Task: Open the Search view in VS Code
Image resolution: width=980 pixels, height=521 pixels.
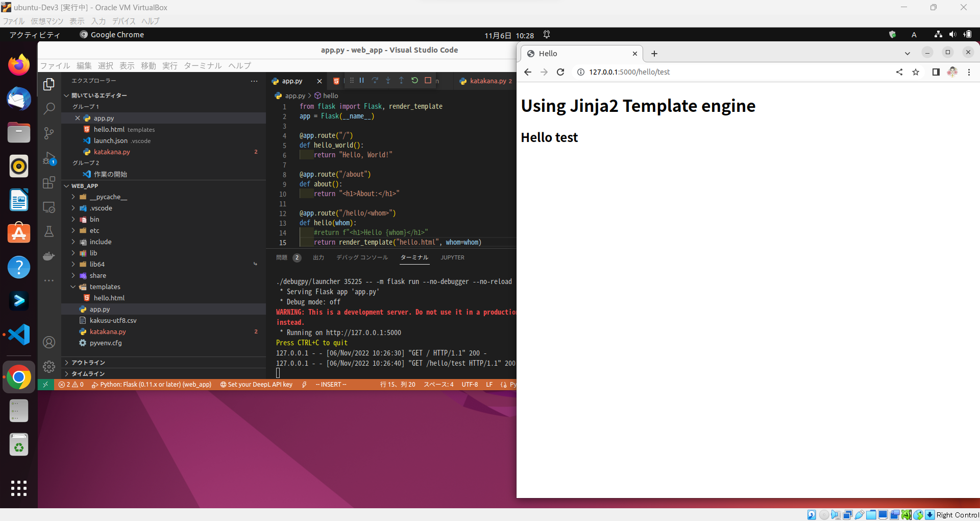Action: 49,109
